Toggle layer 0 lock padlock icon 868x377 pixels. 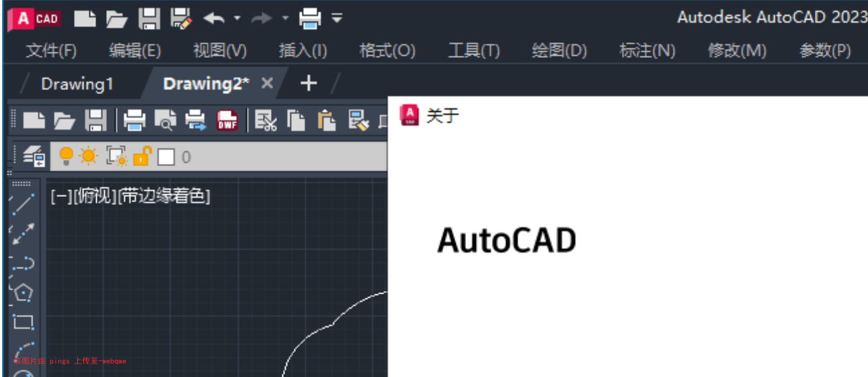pyautogui.click(x=142, y=156)
